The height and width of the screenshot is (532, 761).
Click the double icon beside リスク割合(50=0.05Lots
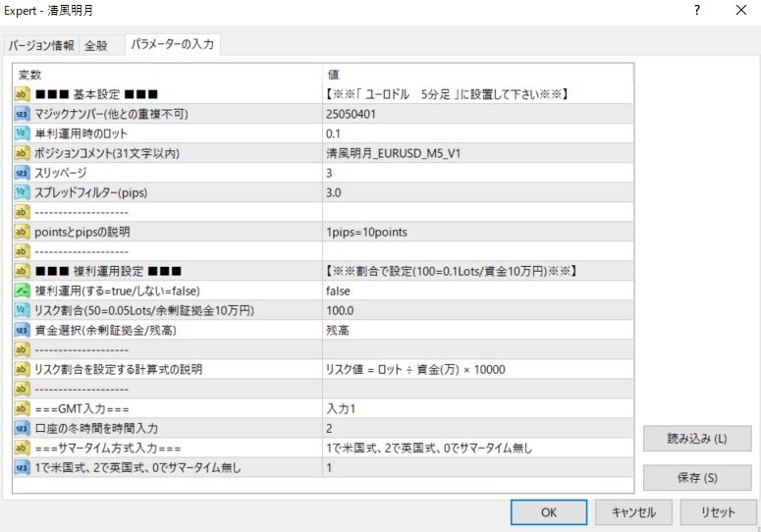click(x=22, y=310)
